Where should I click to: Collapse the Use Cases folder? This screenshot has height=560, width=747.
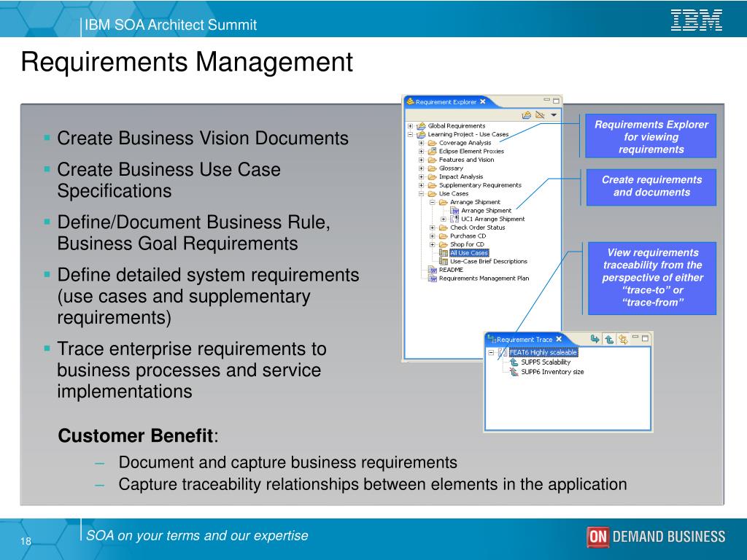(421, 194)
